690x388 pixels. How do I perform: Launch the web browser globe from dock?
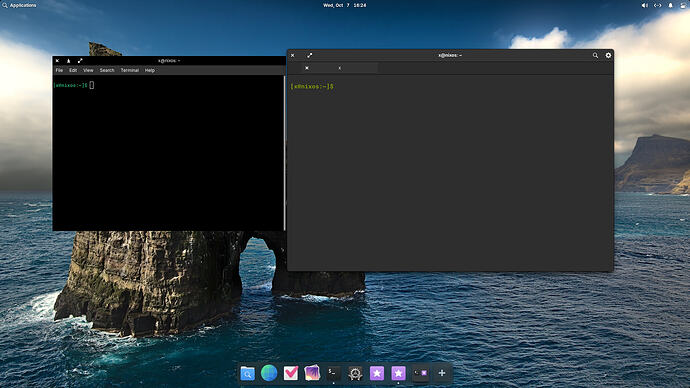(x=269, y=373)
